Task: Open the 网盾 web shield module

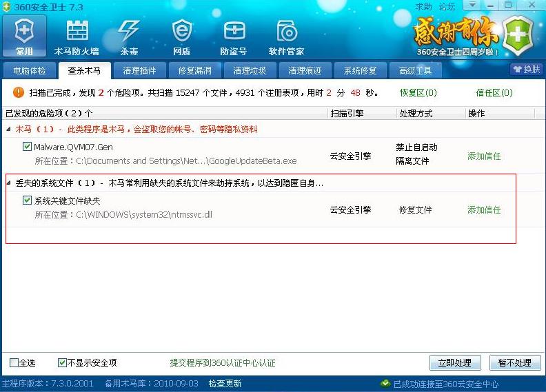Action: click(x=182, y=38)
